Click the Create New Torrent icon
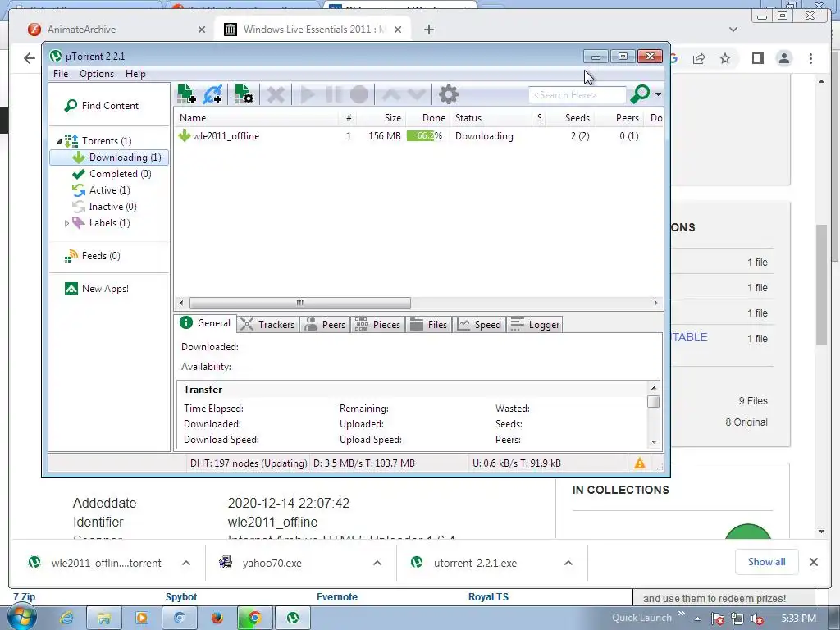Screen dimensions: 840x630 point(244,94)
